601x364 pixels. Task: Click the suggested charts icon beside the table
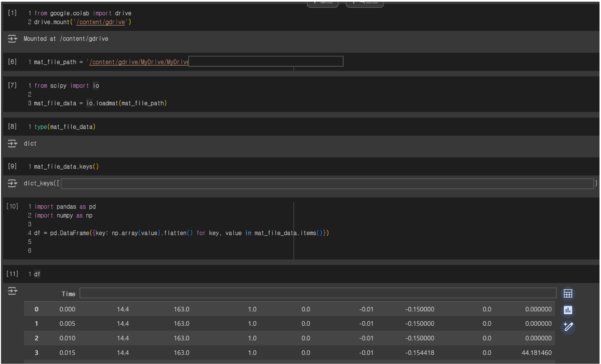567,310
